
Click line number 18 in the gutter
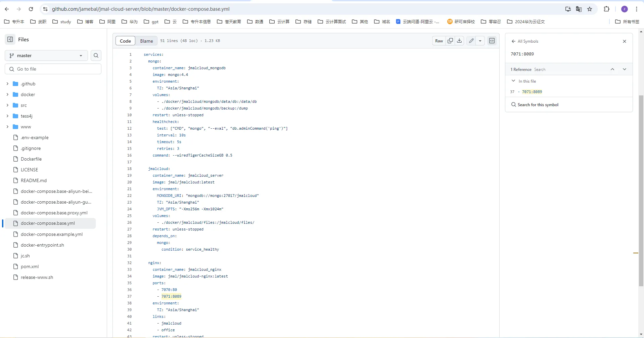pos(129,169)
